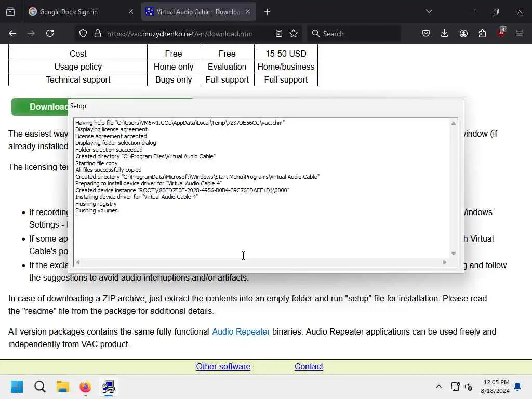Screen dimensions: 532x399
Task: Toggle reader view icon in address bar
Action: pos(279,33)
